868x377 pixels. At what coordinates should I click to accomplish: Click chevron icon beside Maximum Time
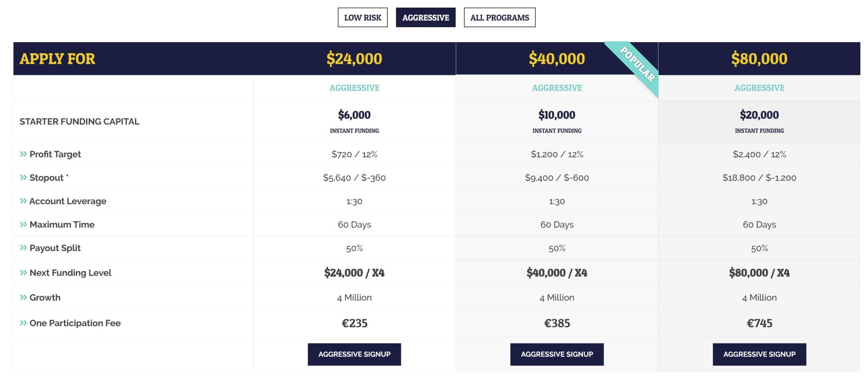[x=23, y=225]
